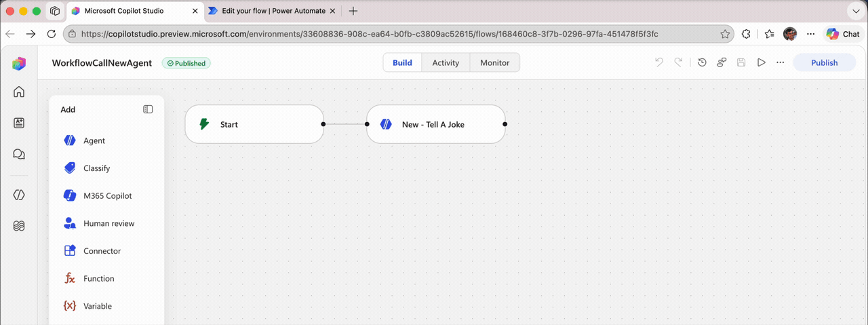Add an M365 Copilot node
The width and height of the screenshot is (868, 325).
pyautogui.click(x=106, y=195)
